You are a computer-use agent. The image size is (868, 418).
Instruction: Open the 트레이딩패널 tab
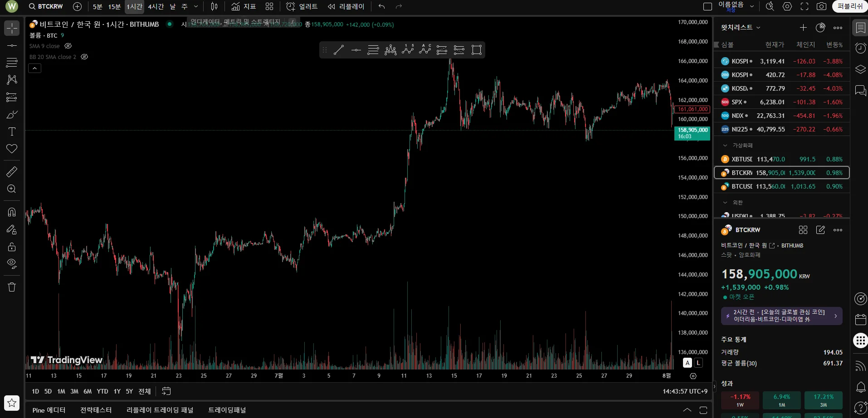tap(227, 410)
